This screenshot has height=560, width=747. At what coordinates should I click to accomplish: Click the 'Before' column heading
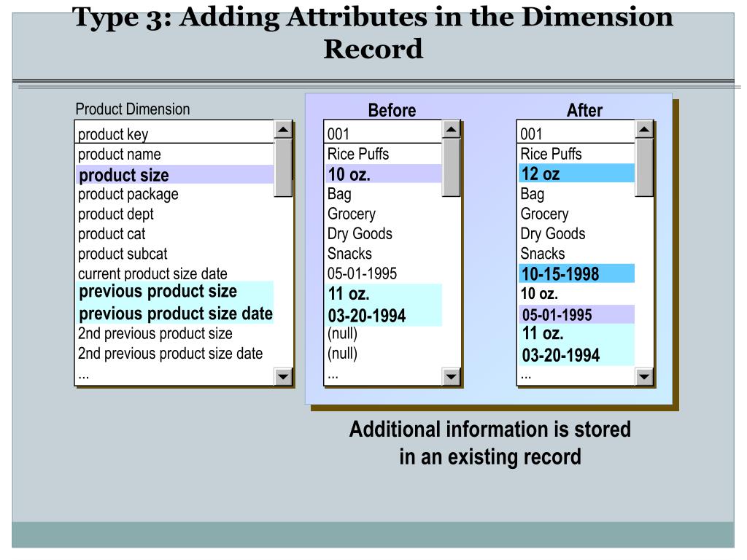pos(392,110)
